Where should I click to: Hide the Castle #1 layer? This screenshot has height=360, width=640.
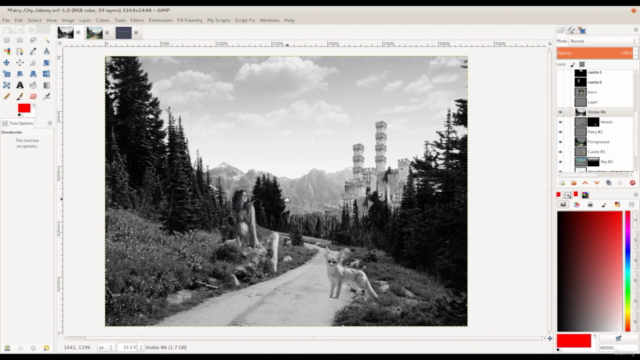[x=560, y=152]
